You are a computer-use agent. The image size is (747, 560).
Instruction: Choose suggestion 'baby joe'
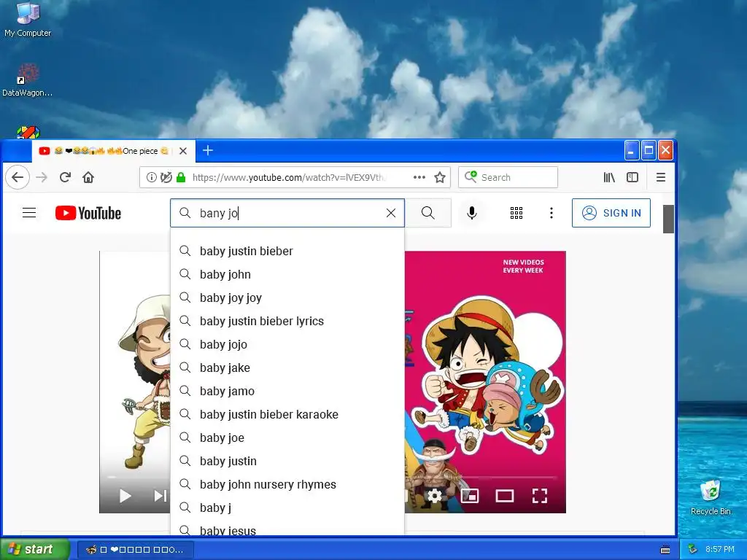(x=287, y=437)
